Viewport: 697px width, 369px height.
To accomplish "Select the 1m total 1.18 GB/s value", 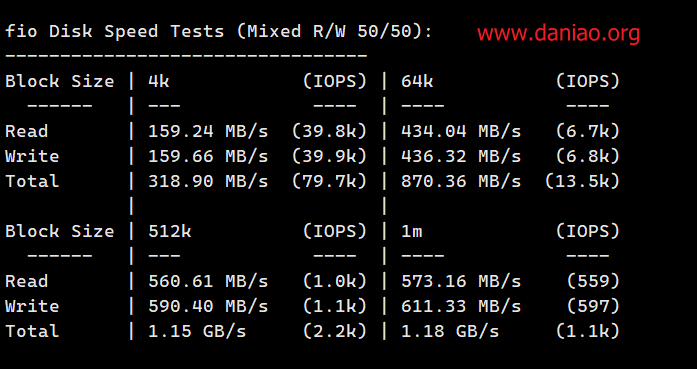I will pos(450,331).
